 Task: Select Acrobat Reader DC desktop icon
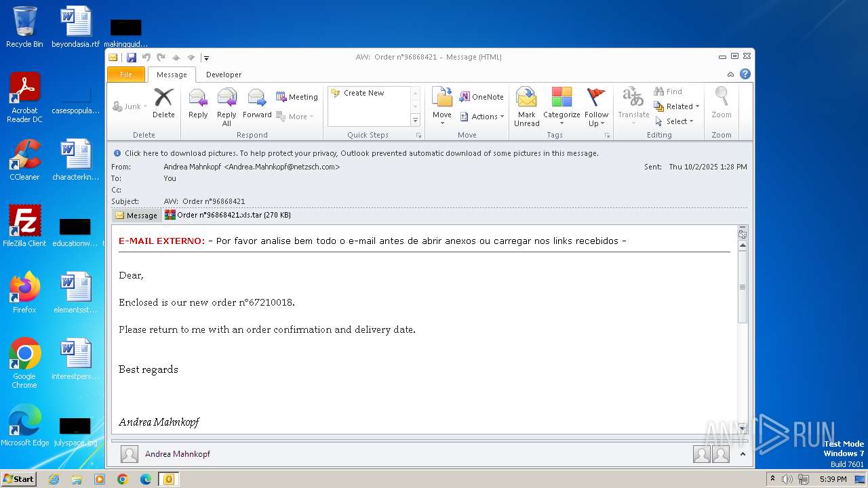tap(24, 98)
